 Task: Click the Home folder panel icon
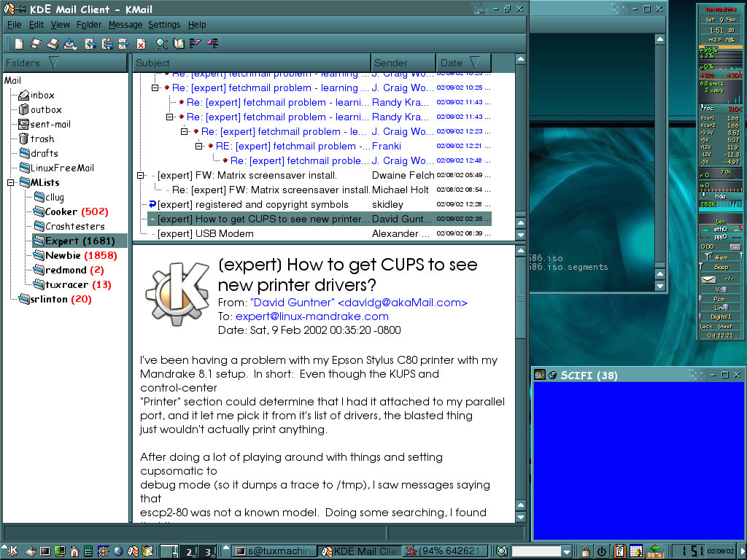(74, 551)
